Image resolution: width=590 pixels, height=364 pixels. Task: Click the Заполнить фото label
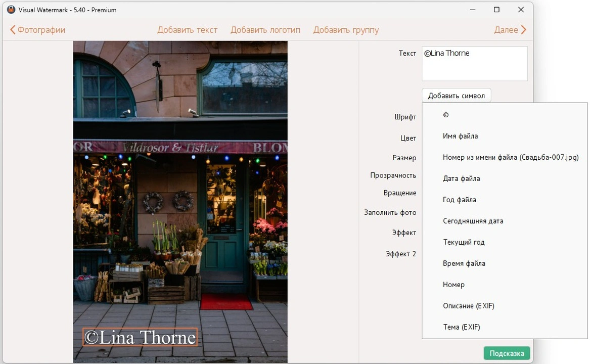click(x=390, y=213)
